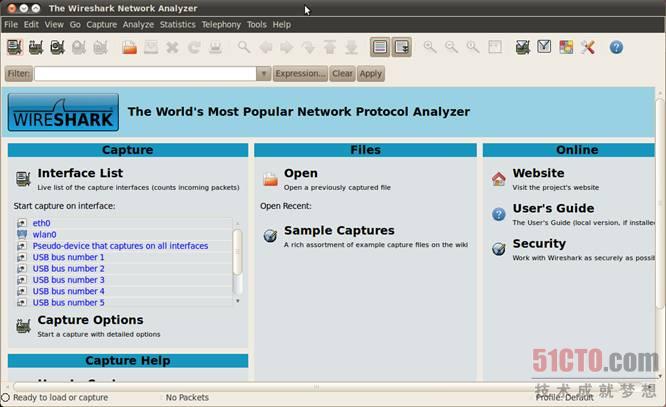The image size is (666, 407).
Task: Click the Security shield icon
Action: pyautogui.click(x=499, y=249)
